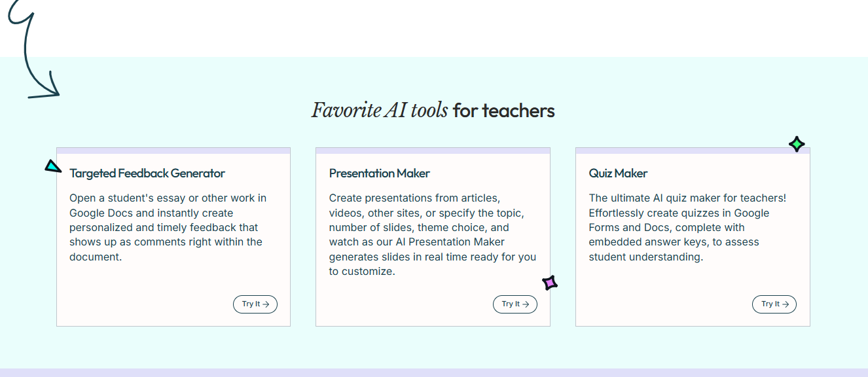Screen dimensions: 868x377
Task: Click arrow in Presentation Maker Try It button
Action: 526,304
